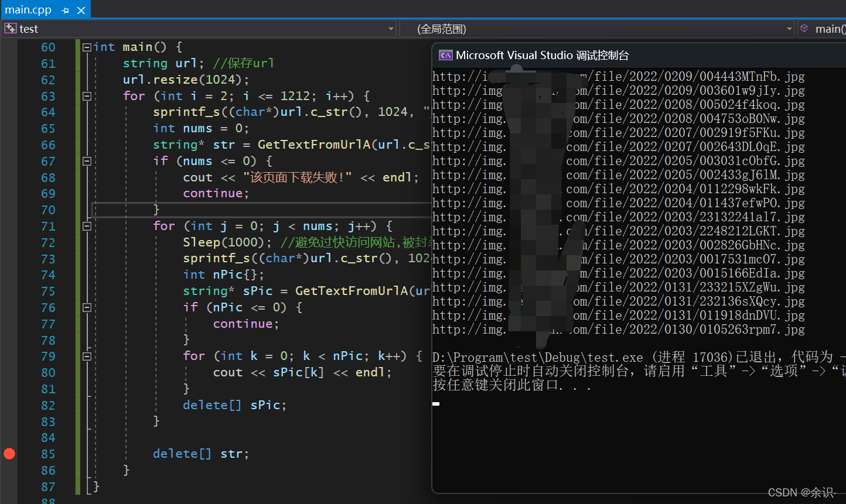Click the int nums = 0; line
This screenshot has height=504, width=846.
pyautogui.click(x=201, y=128)
